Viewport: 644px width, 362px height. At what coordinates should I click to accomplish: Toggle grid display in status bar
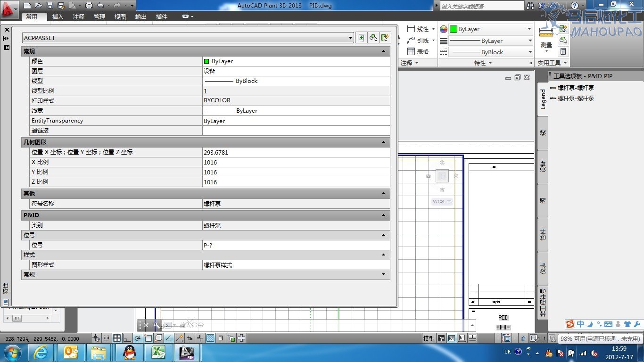click(116, 338)
